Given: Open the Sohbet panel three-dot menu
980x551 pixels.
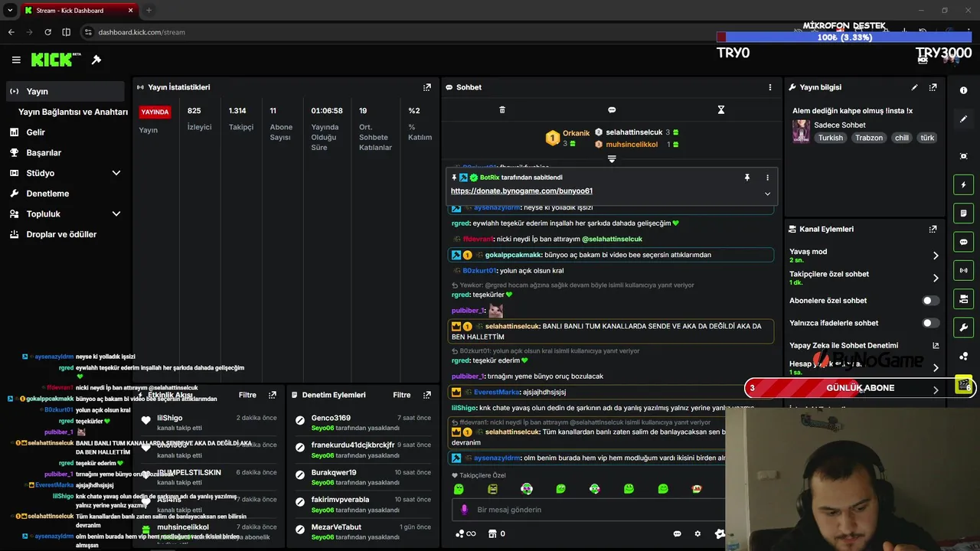Looking at the screenshot, I should tap(770, 87).
